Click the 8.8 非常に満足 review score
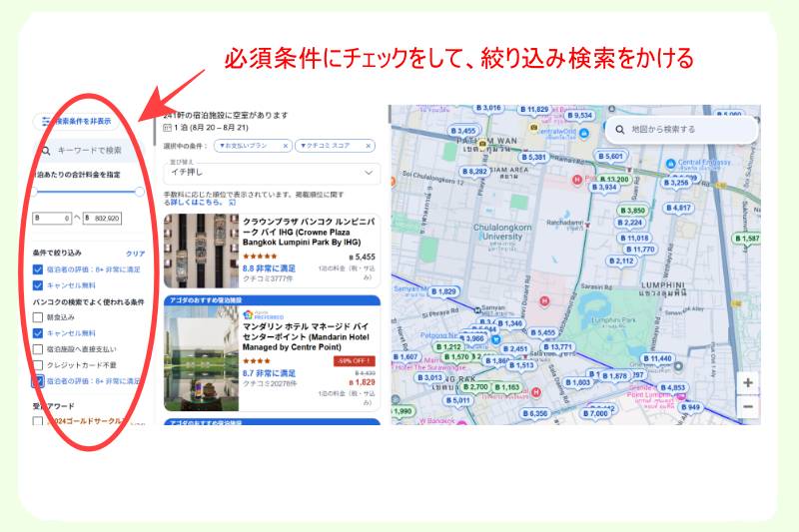 (269, 268)
